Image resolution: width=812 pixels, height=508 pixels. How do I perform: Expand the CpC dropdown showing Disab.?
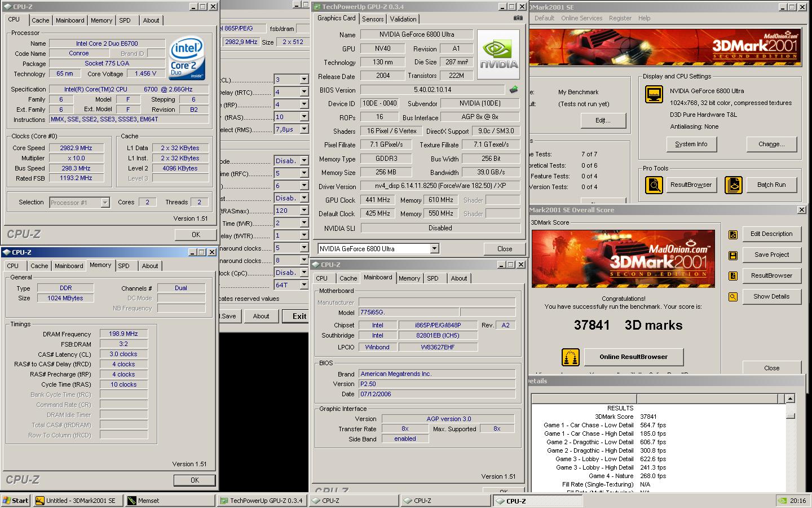[x=304, y=273]
